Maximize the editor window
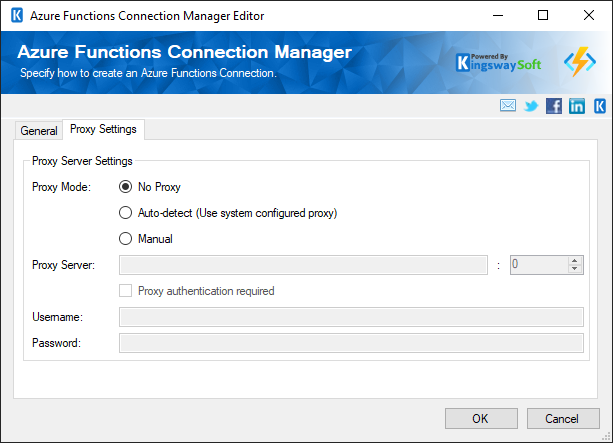The height and width of the screenshot is (443, 613). click(x=543, y=16)
